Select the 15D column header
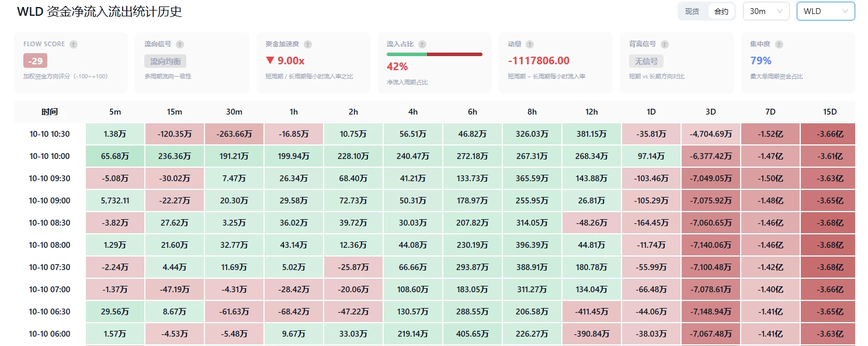868x346 pixels. tap(828, 112)
